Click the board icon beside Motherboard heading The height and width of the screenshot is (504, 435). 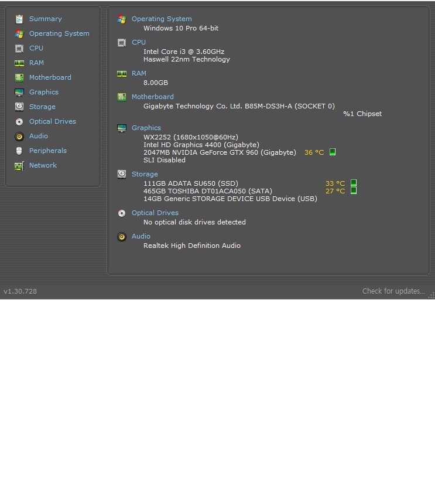(122, 97)
